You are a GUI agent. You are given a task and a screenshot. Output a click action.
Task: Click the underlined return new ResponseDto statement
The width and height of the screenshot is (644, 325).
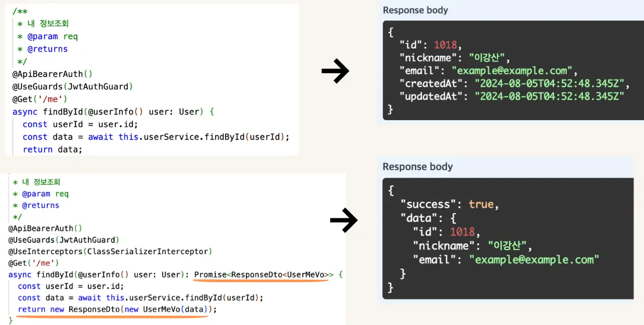pyautogui.click(x=117, y=309)
